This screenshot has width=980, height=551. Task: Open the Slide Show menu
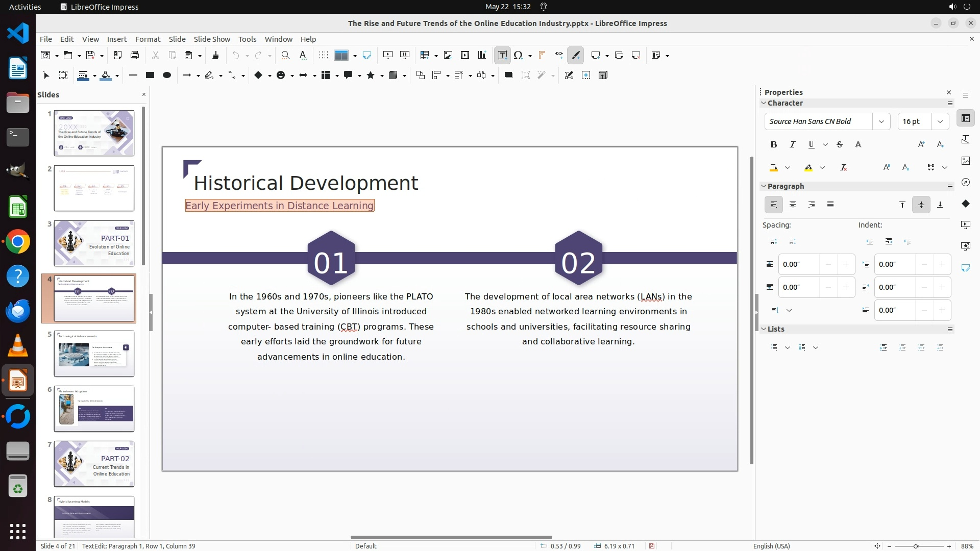click(x=211, y=39)
